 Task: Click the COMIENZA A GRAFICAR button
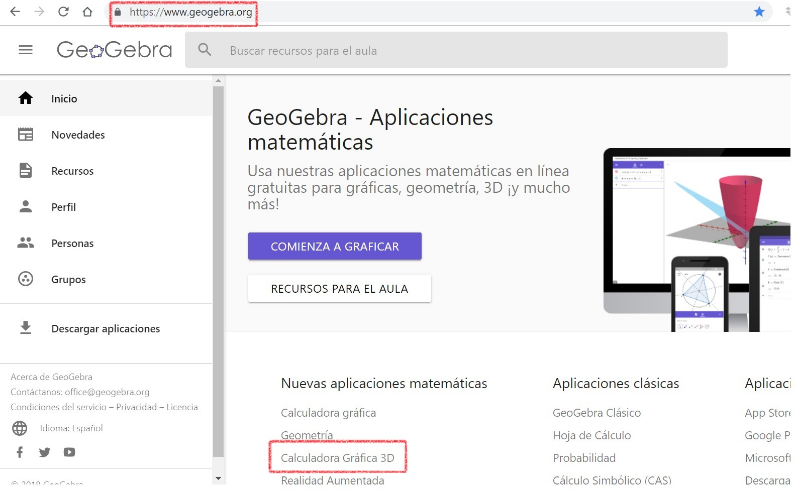pos(335,247)
